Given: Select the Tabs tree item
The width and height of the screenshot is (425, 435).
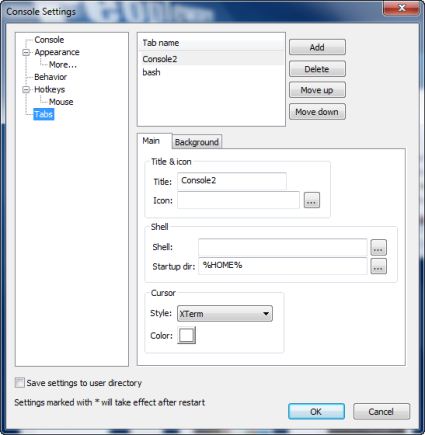Looking at the screenshot, I should 44,114.
